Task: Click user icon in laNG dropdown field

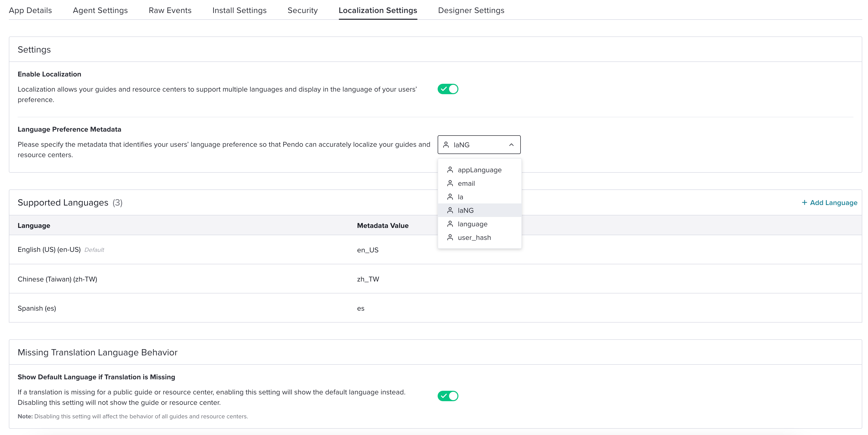Action: pos(446,145)
